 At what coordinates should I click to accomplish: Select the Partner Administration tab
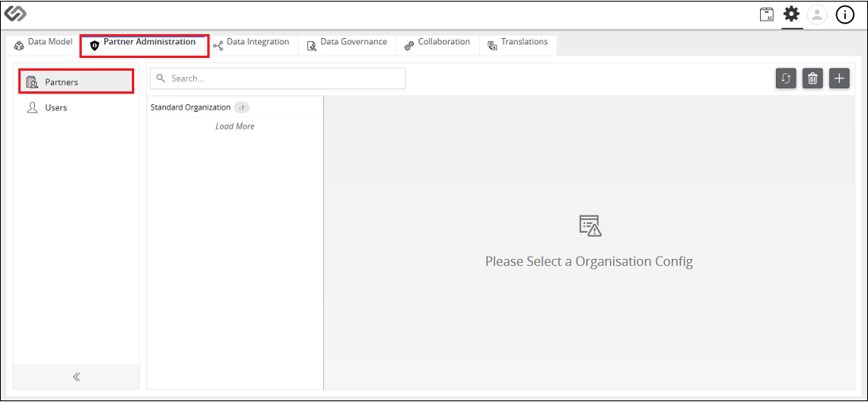click(144, 45)
